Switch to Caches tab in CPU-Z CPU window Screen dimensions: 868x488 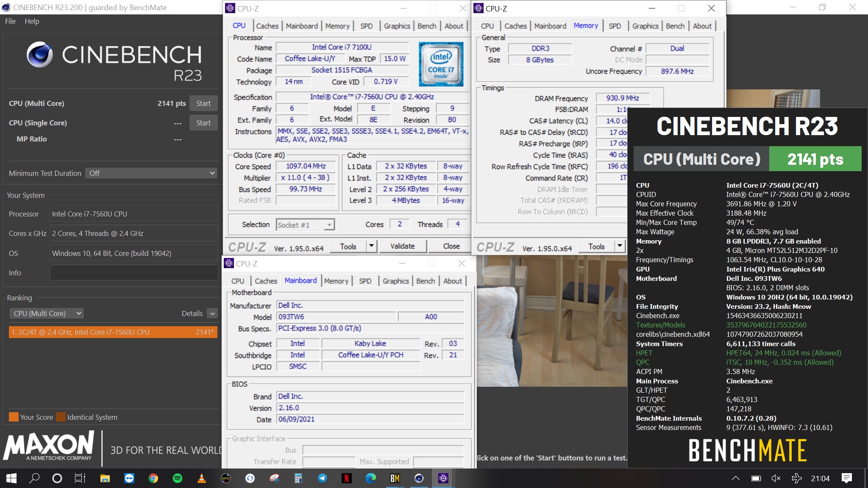tap(267, 26)
